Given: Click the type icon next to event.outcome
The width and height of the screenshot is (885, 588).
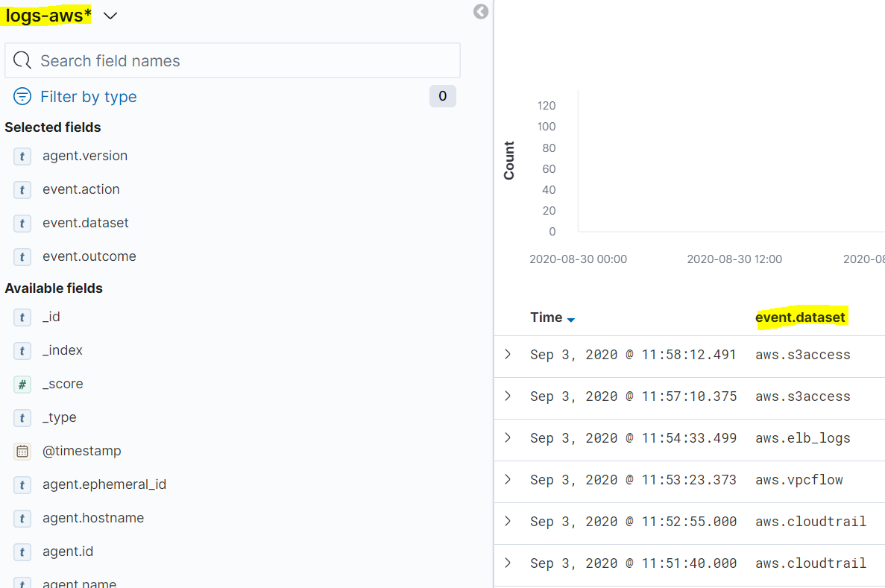Looking at the screenshot, I should click(x=22, y=257).
